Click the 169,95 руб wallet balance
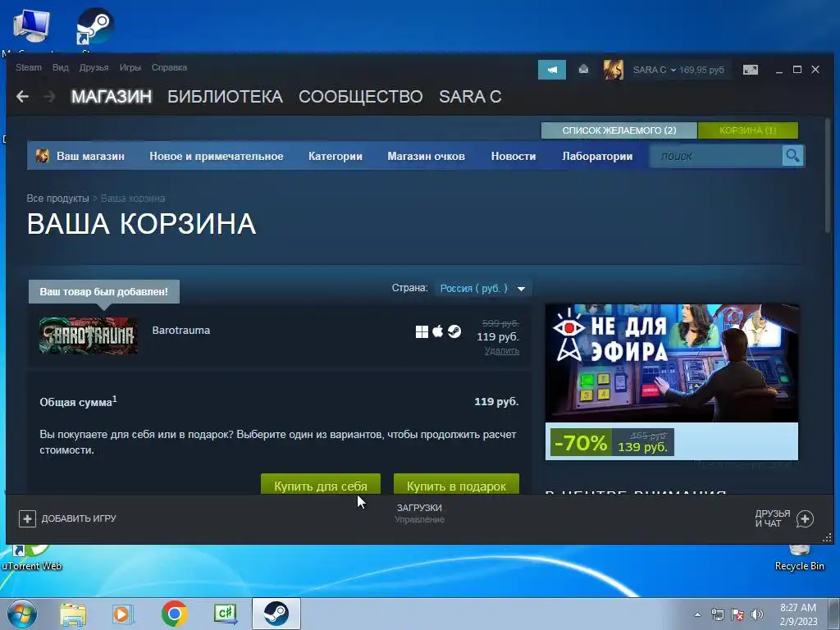840x630 pixels. pyautogui.click(x=702, y=70)
